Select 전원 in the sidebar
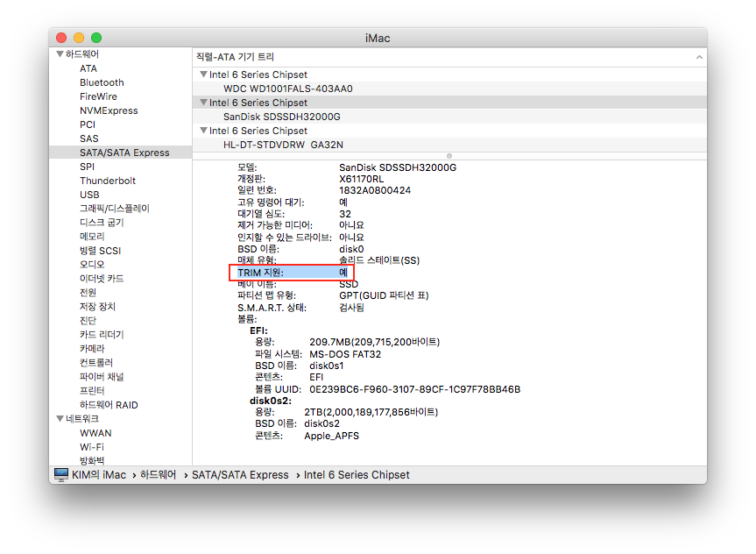The width and height of the screenshot is (756, 554). pos(88,293)
